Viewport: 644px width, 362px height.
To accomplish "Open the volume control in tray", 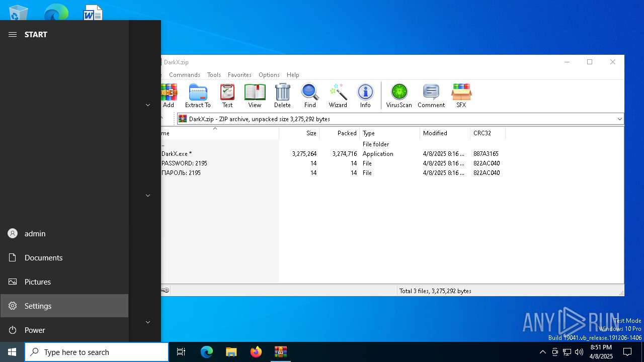I will [579, 352].
